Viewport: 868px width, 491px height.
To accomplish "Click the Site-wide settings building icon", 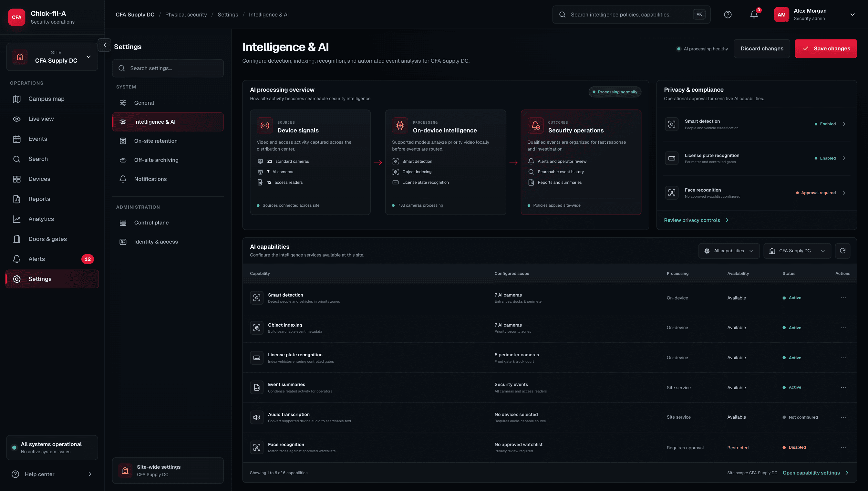I will coord(125,470).
